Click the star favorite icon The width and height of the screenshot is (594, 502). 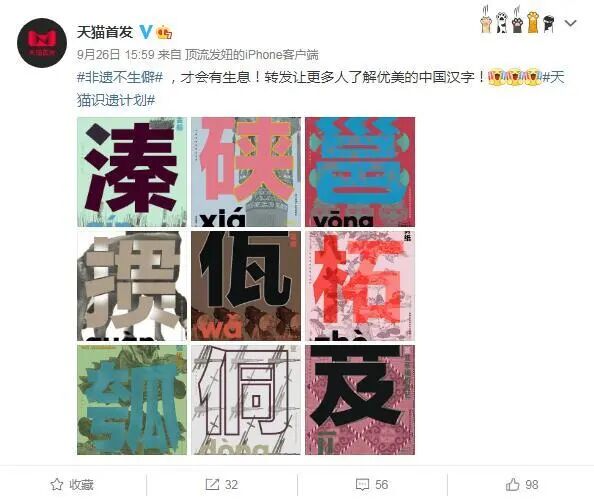pyautogui.click(x=57, y=484)
